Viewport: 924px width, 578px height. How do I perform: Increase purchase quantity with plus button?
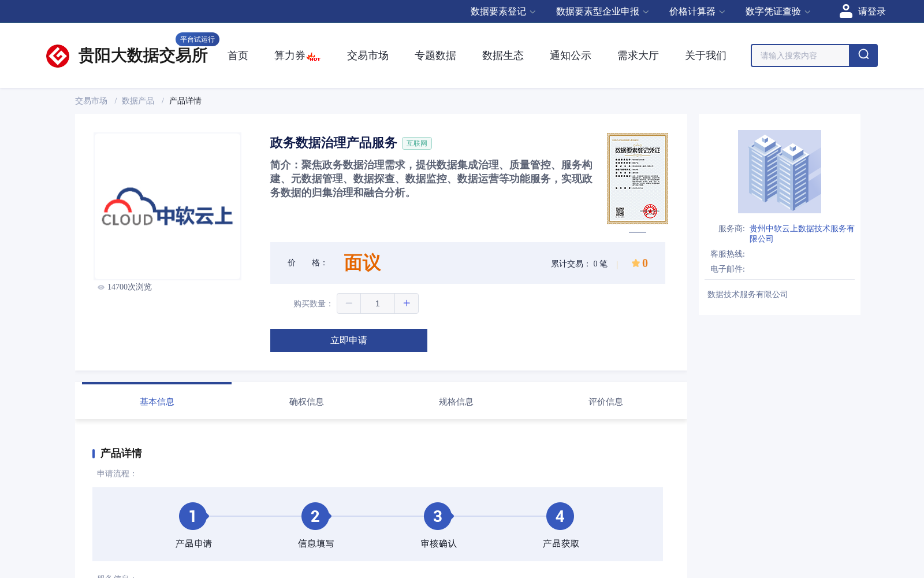(x=407, y=303)
